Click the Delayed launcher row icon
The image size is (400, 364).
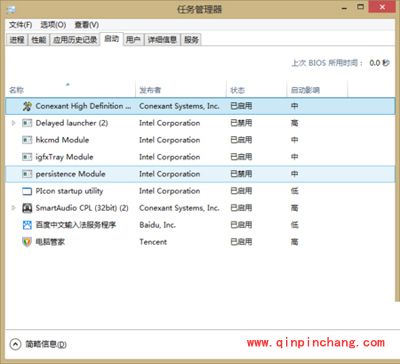[27, 123]
